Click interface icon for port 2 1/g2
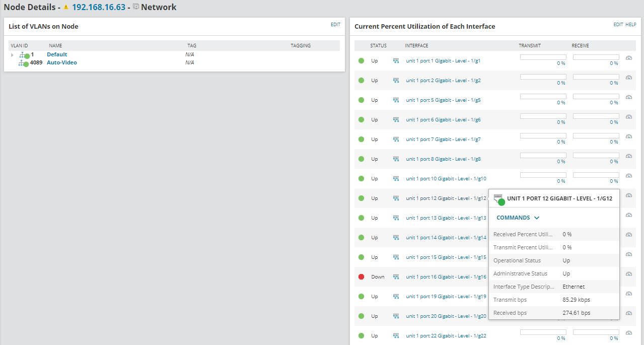Viewport: 644px width, 345px height. (x=396, y=81)
